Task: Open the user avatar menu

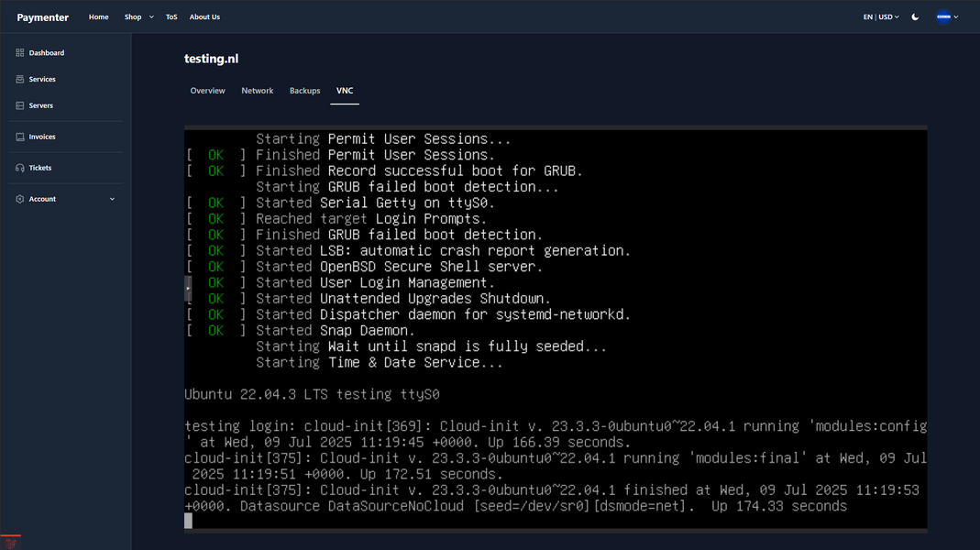Action: [x=948, y=16]
